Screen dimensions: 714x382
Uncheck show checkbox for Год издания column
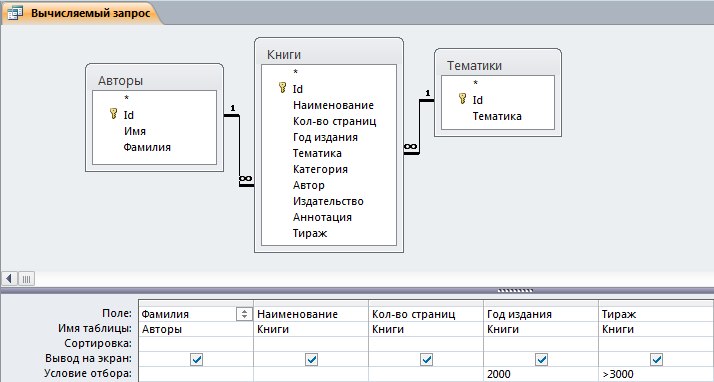[x=541, y=359]
